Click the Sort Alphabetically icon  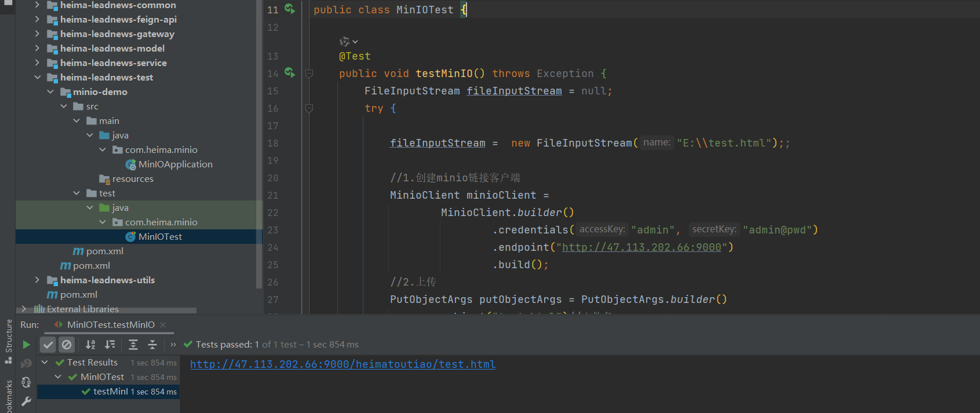(x=90, y=345)
